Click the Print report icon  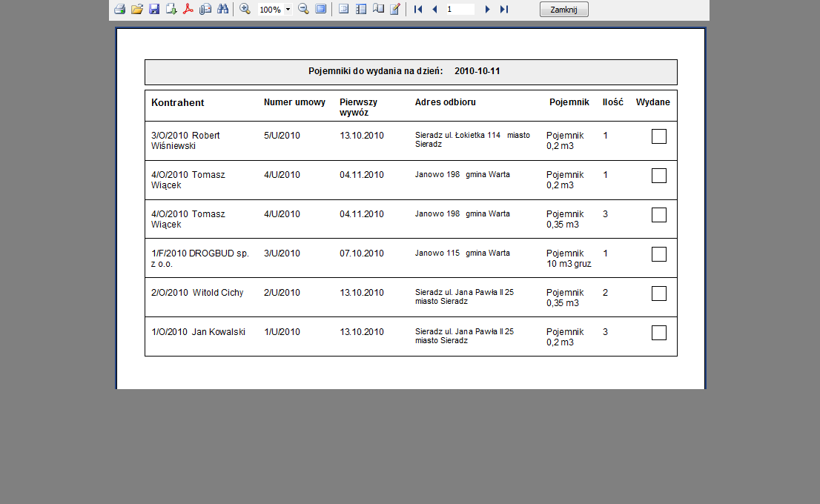(119, 10)
